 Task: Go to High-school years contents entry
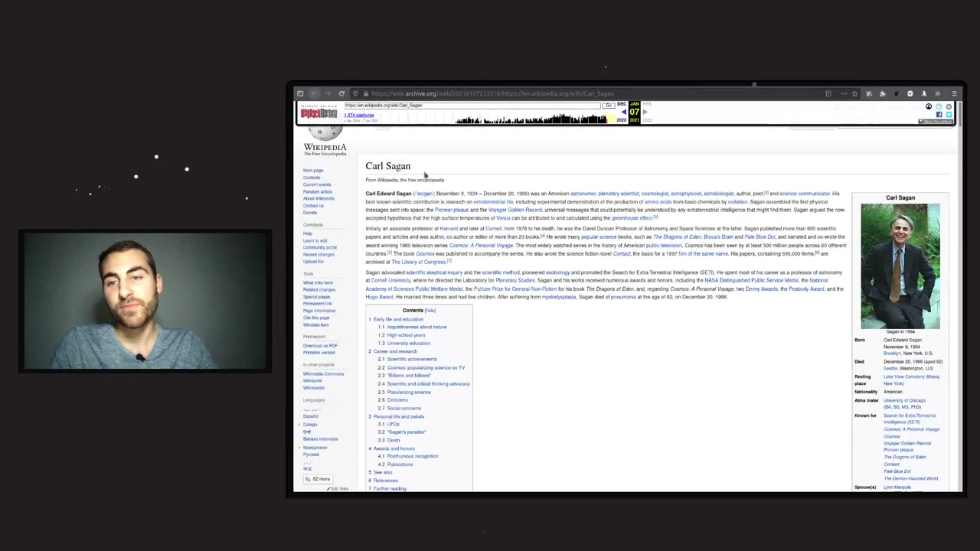click(x=406, y=335)
